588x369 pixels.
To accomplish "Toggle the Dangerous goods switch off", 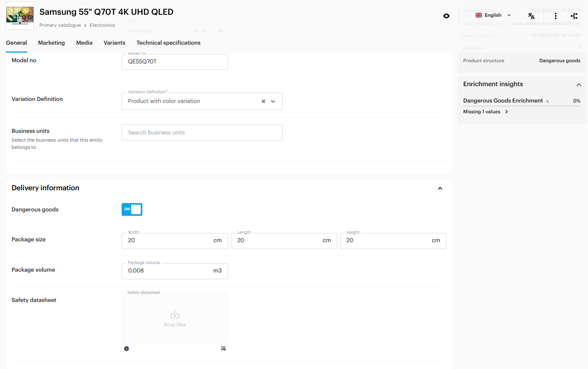I will (132, 209).
